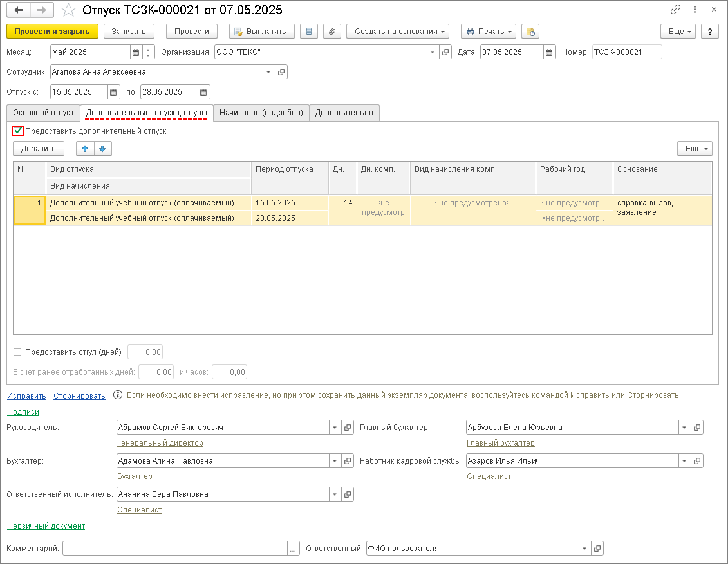
Task: Open calendar picker for Дата field
Action: pos(549,53)
